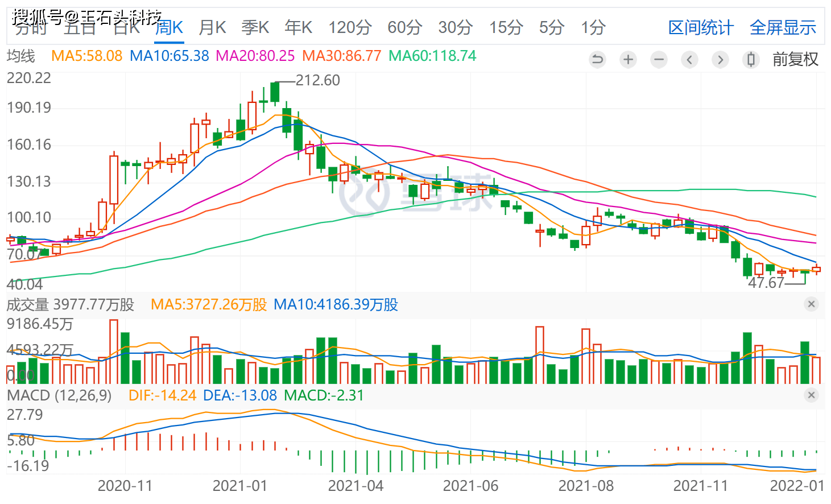The width and height of the screenshot is (831, 504).
Task: Click the 2021-04 date axis label
Action: coord(355,486)
